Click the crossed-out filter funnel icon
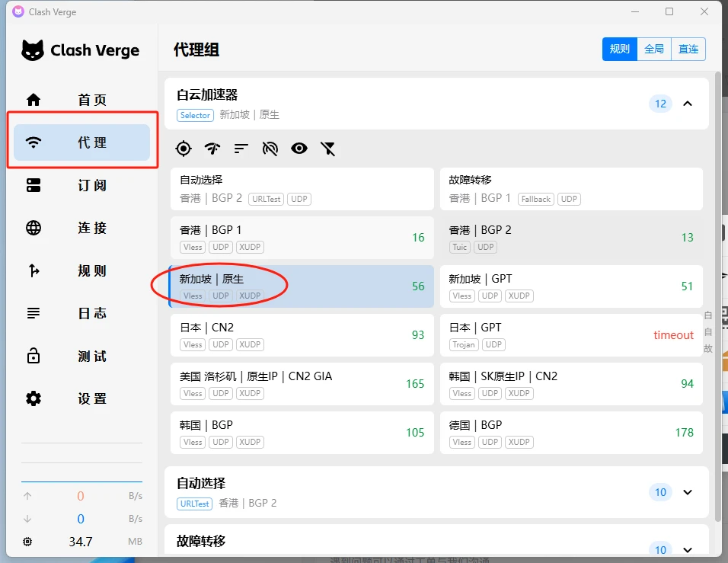 coord(328,149)
